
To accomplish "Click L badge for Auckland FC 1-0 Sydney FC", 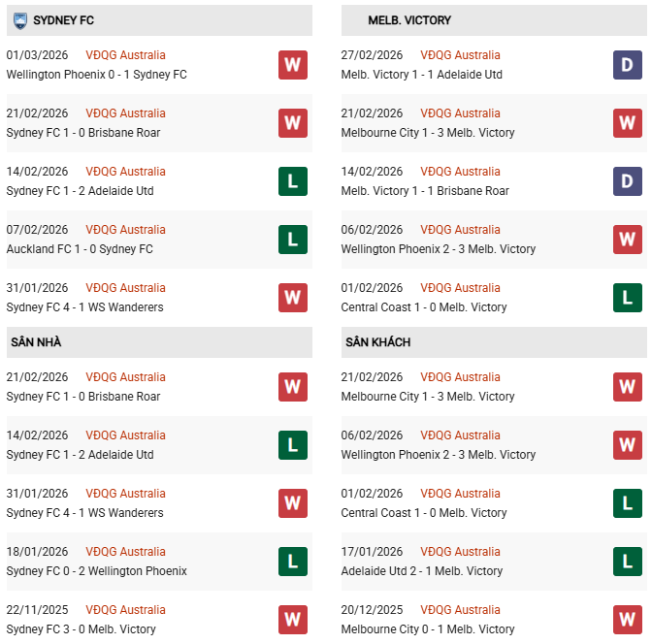I will tap(293, 240).
